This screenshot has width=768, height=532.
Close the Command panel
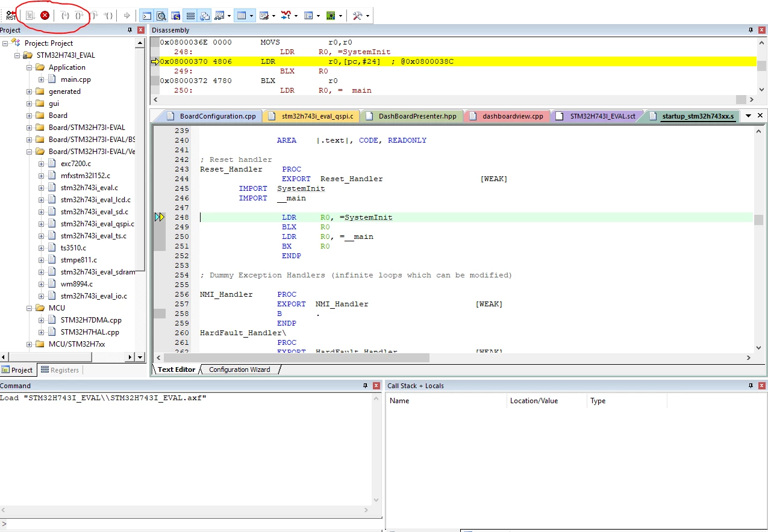pos(376,386)
